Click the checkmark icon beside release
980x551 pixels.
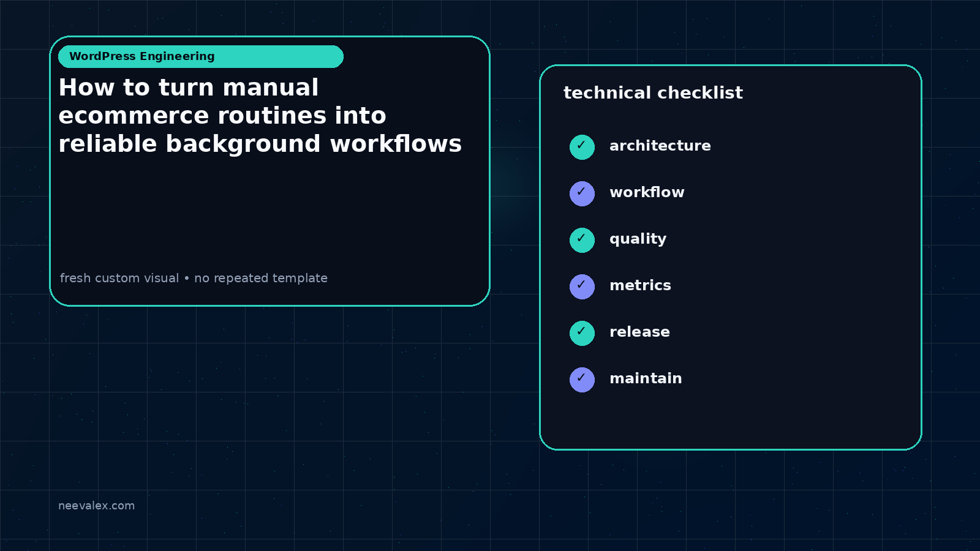pos(582,333)
